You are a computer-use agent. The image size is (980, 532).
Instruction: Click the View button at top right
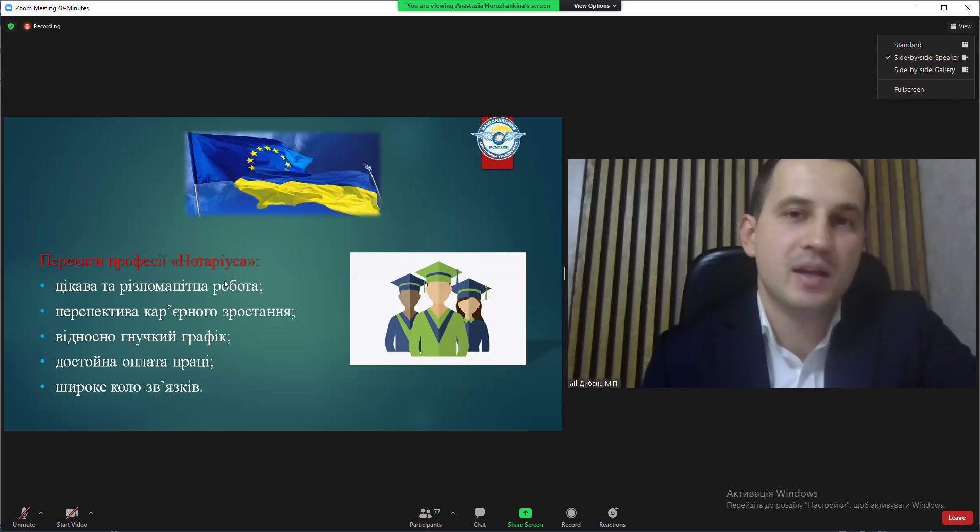pyautogui.click(x=961, y=26)
